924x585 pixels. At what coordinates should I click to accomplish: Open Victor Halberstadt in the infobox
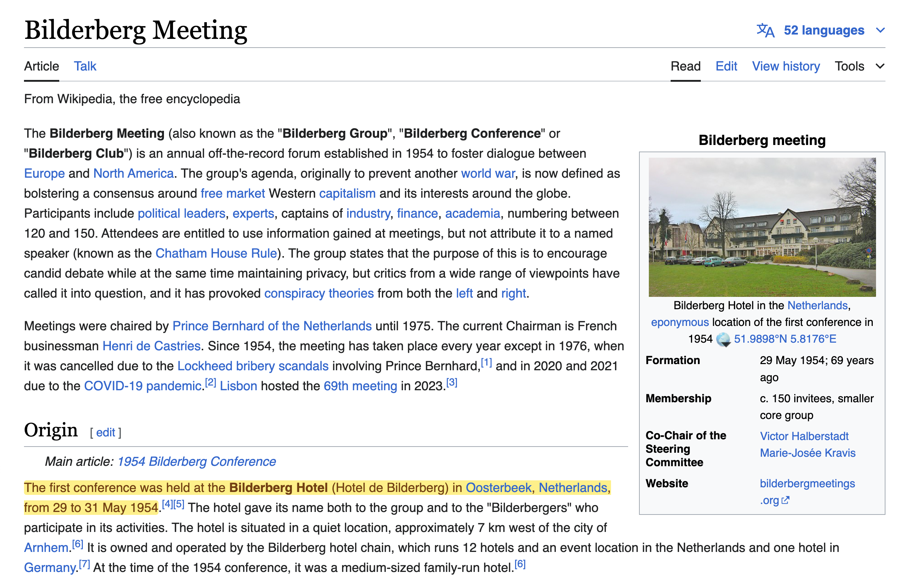[804, 436]
